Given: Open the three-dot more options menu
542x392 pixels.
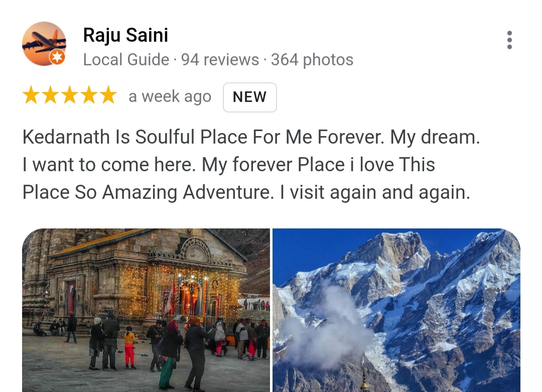Looking at the screenshot, I should click(509, 40).
